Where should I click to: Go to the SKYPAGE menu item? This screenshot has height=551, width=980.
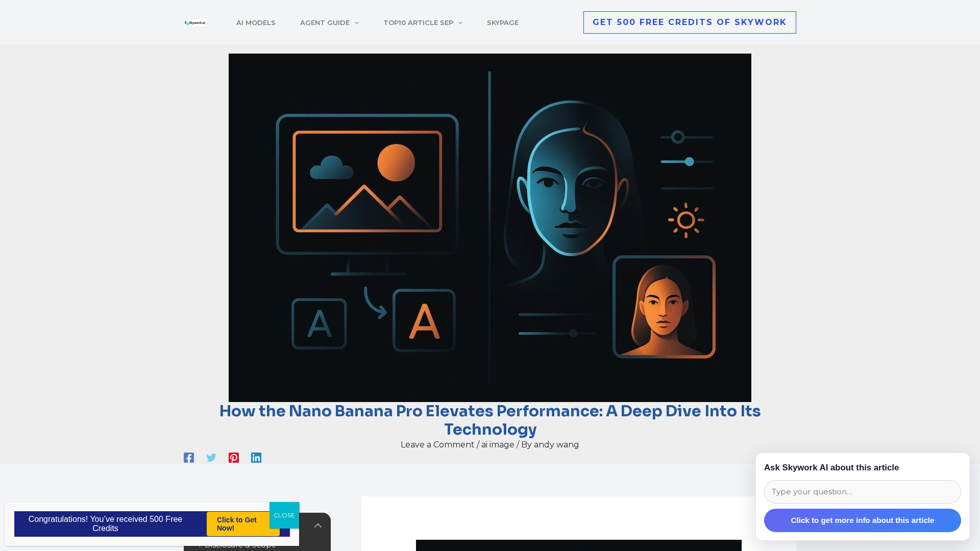point(502,22)
